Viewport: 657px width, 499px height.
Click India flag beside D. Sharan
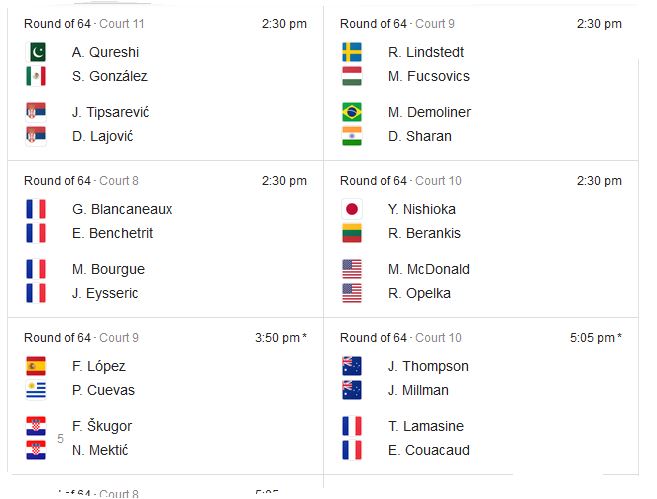pos(352,136)
